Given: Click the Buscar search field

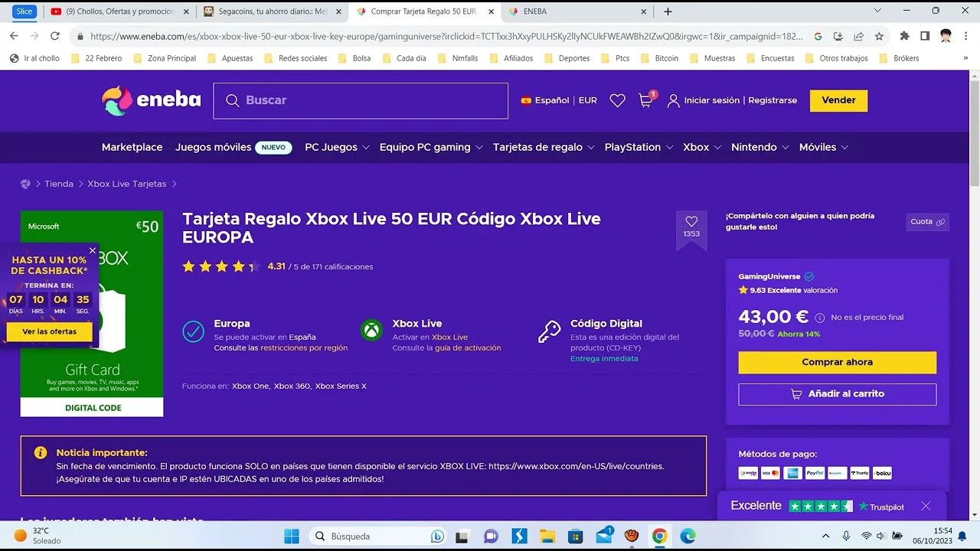Looking at the screenshot, I should click(x=360, y=100).
